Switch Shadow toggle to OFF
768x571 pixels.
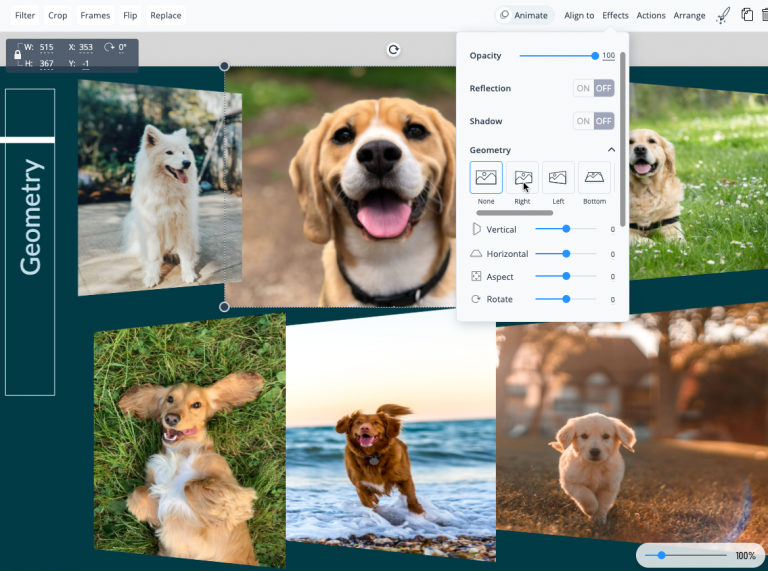603,121
